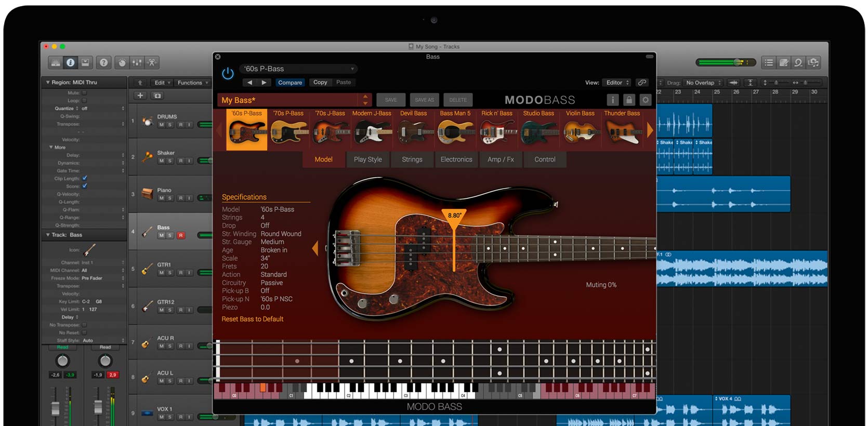Toggle the Inspector info button
Image resolution: width=868 pixels, height=426 pixels.
pyautogui.click(x=70, y=63)
